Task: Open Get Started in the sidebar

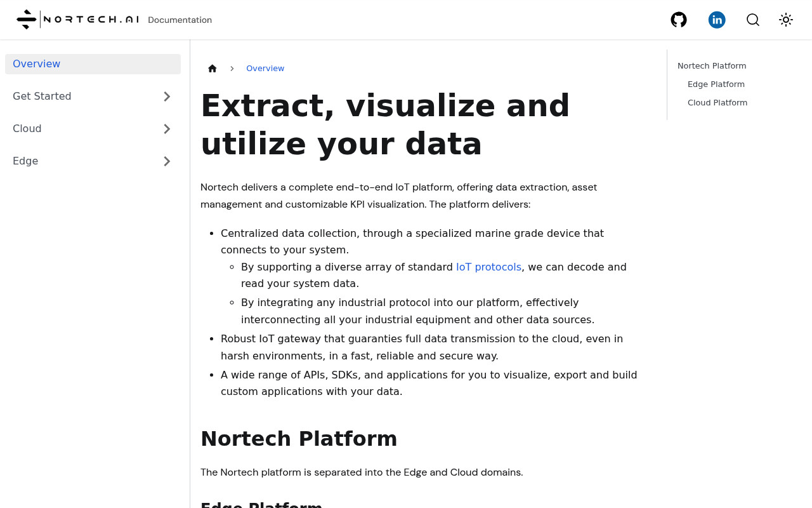Action: (42, 97)
